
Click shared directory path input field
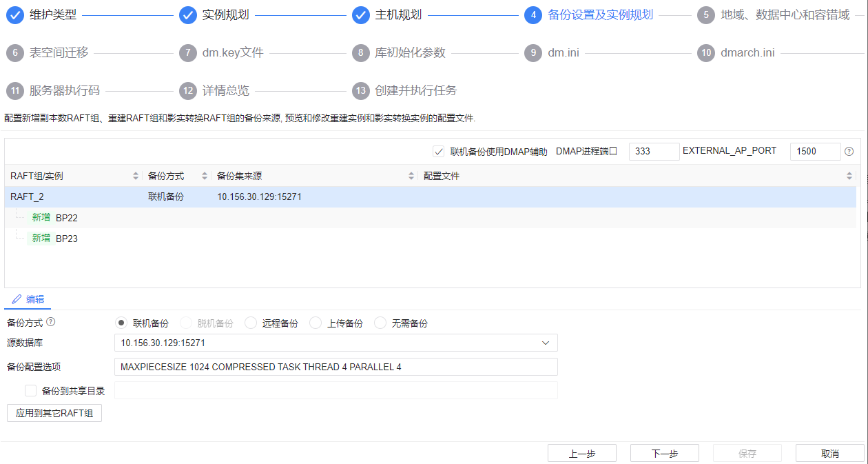tap(335, 390)
